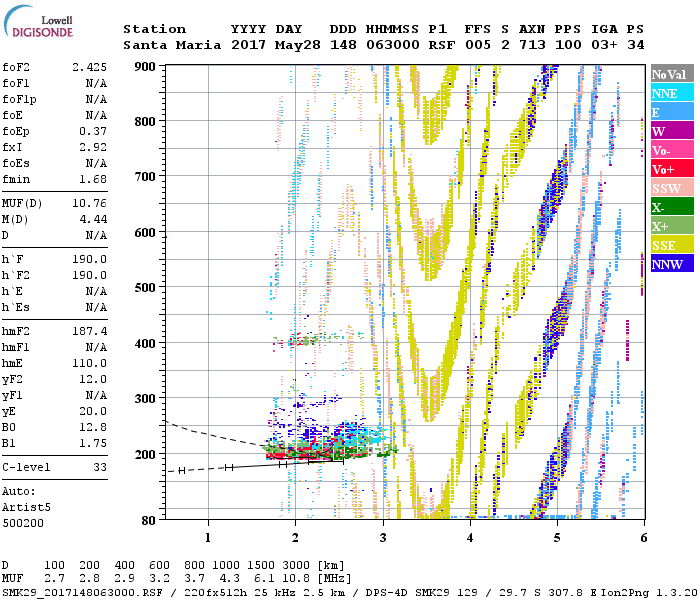Click the 713 AXN value

pyautogui.click(x=532, y=45)
